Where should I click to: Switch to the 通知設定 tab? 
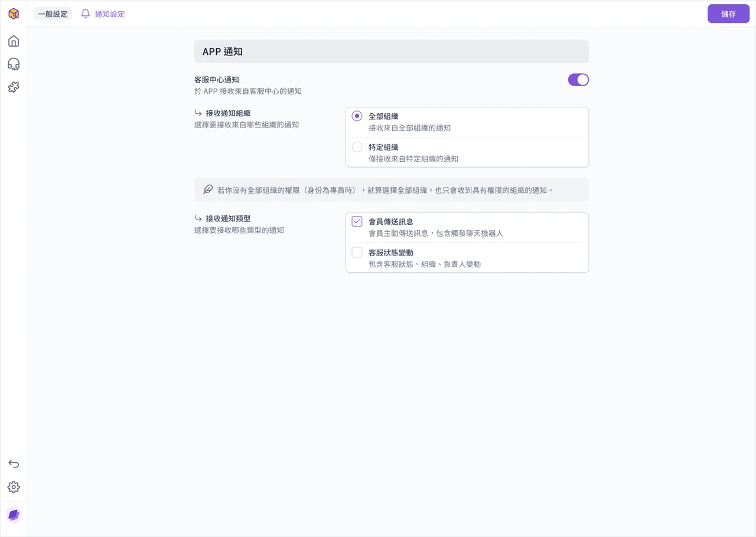pyautogui.click(x=103, y=14)
